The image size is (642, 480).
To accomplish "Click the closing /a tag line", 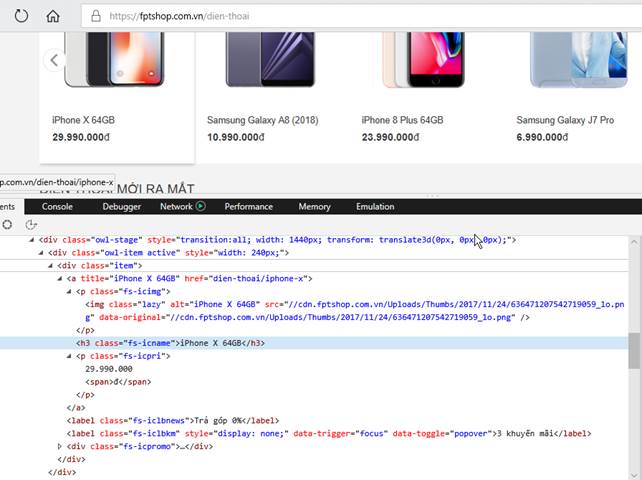I will pyautogui.click(x=76, y=408).
